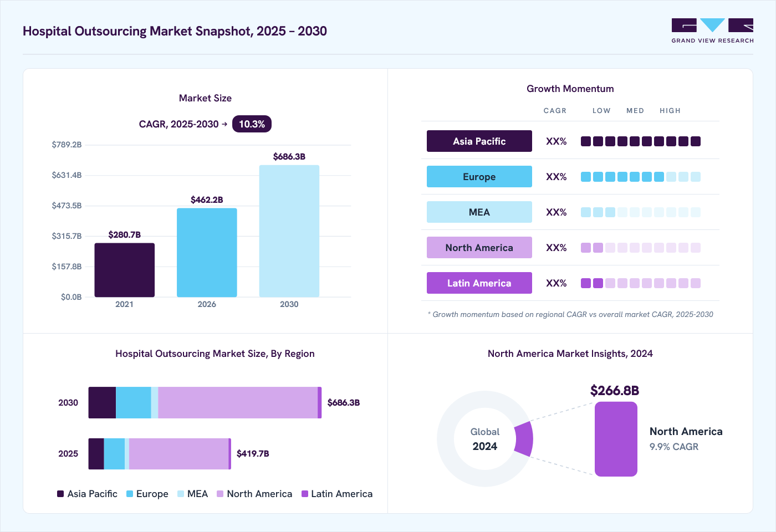Click the North America growth momentum label
776x532 pixels.
click(479, 248)
